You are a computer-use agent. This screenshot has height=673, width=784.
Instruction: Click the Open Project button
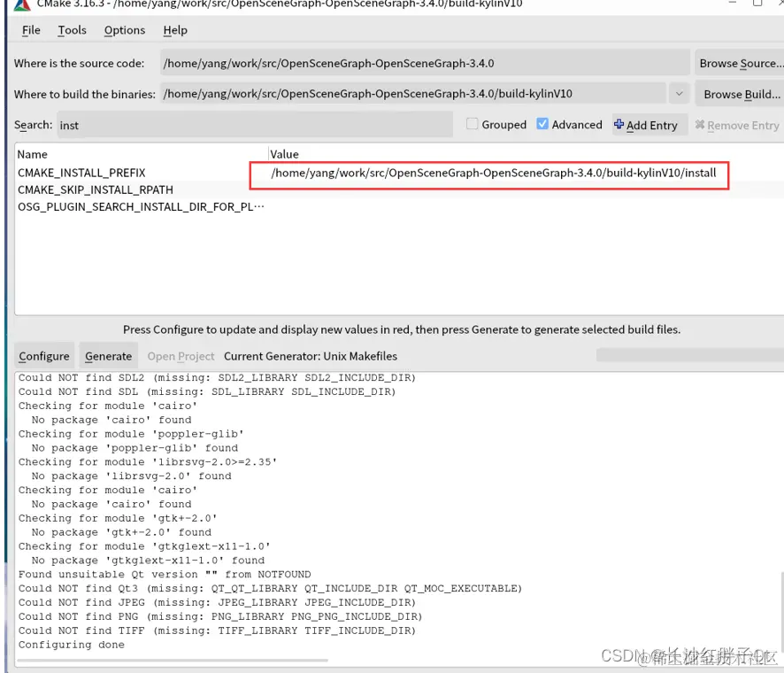click(x=181, y=356)
